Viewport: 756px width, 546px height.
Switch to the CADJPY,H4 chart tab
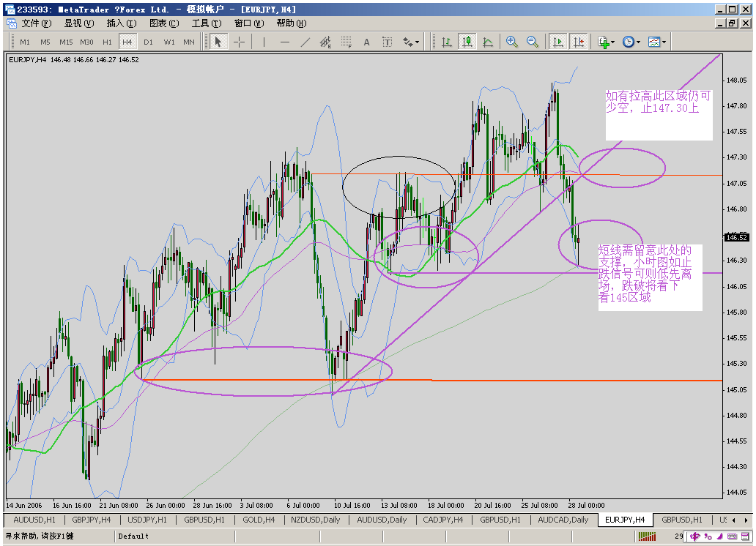click(443, 520)
